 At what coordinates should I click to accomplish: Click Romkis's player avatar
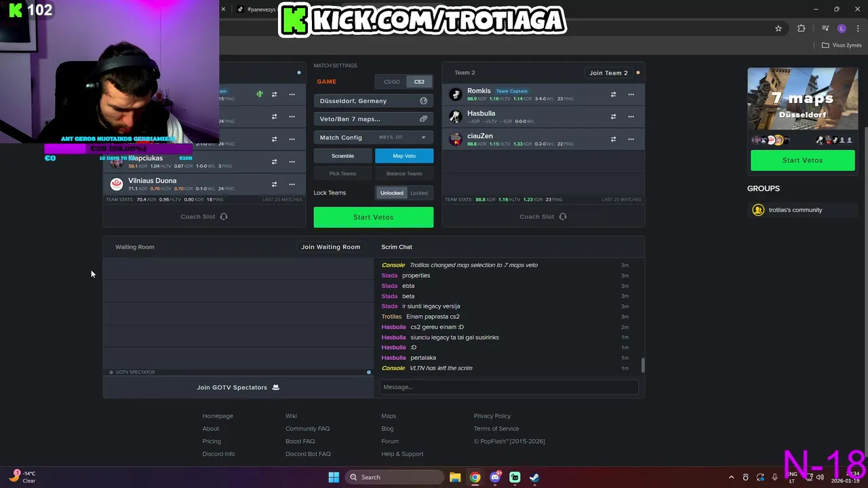(456, 94)
